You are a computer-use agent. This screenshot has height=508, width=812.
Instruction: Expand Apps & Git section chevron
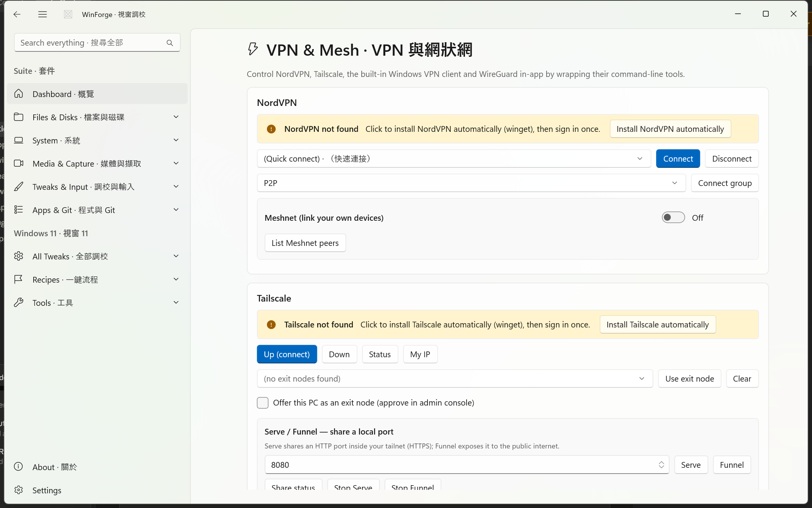click(x=176, y=210)
